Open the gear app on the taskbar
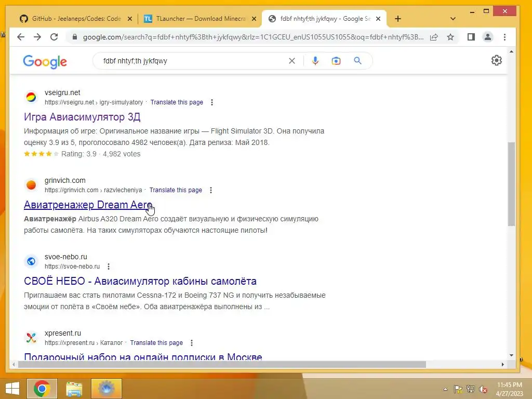Image resolution: width=532 pixels, height=399 pixels. click(x=106, y=389)
